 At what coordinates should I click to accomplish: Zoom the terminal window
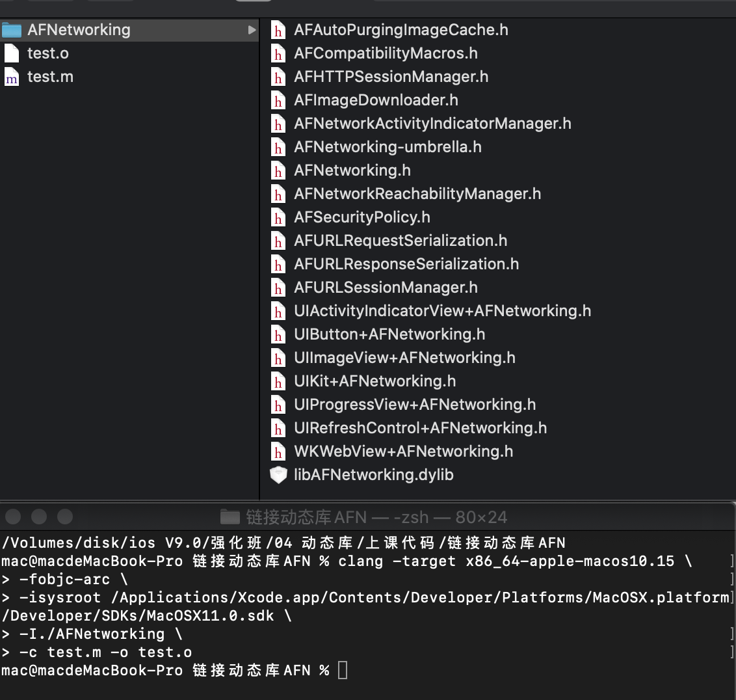click(x=65, y=517)
